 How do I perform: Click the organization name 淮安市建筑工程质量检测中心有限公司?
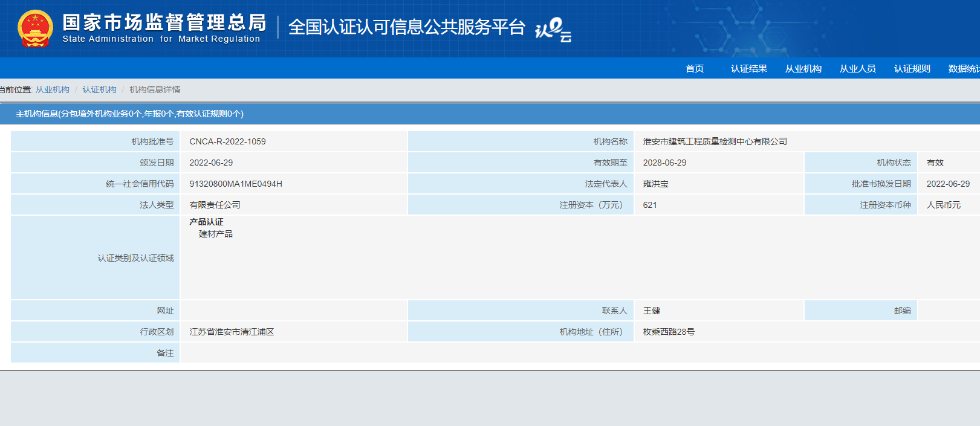tap(715, 141)
